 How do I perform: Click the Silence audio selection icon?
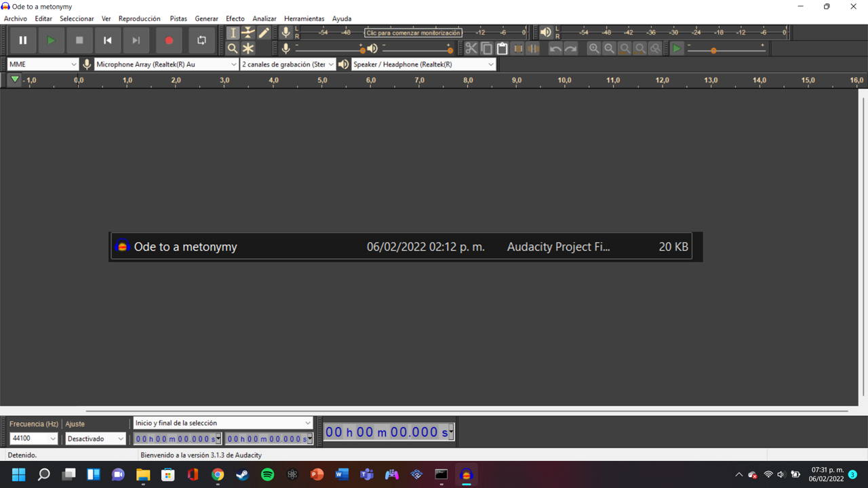click(x=534, y=48)
